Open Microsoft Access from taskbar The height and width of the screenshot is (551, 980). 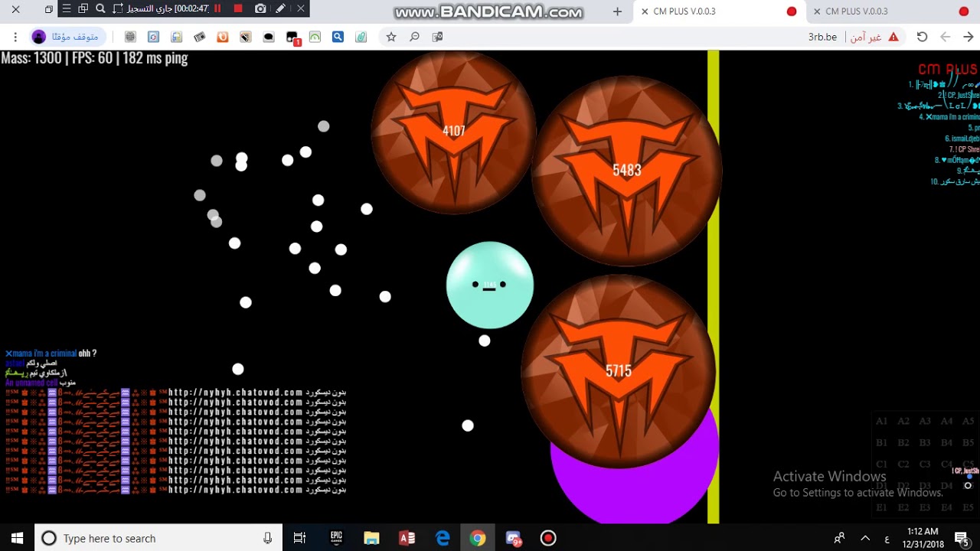[407, 538]
